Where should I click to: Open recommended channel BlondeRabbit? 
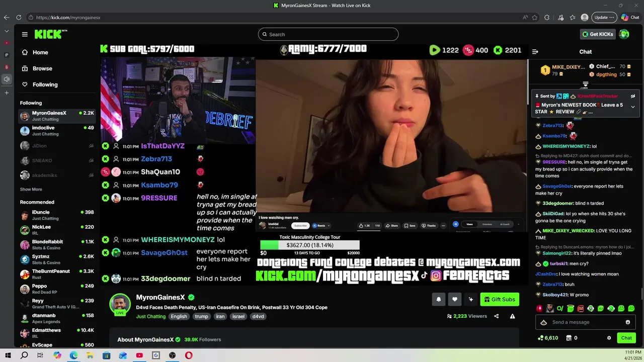tap(57, 245)
